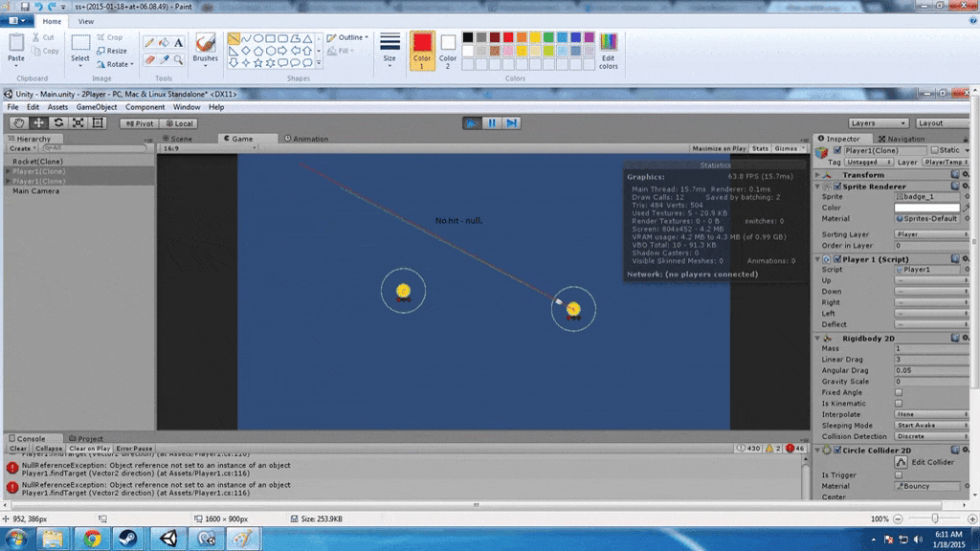Click the Unity Play button

click(471, 123)
